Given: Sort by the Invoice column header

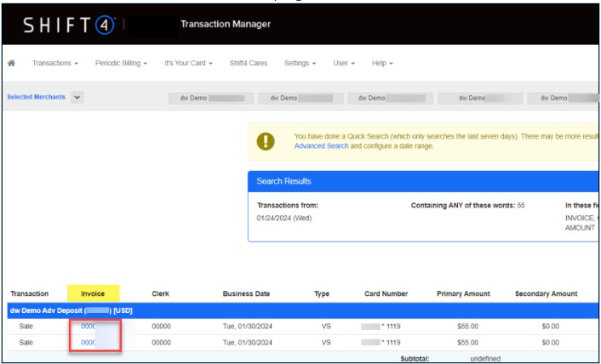Looking at the screenshot, I should tap(93, 294).
